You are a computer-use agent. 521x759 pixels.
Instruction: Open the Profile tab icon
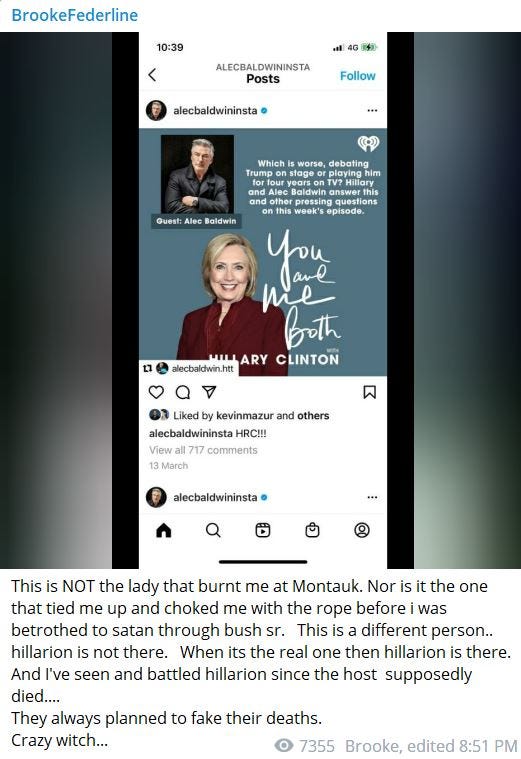coord(362,531)
